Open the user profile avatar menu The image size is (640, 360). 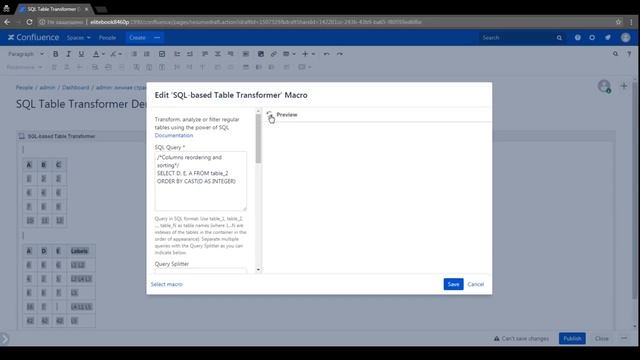click(625, 38)
